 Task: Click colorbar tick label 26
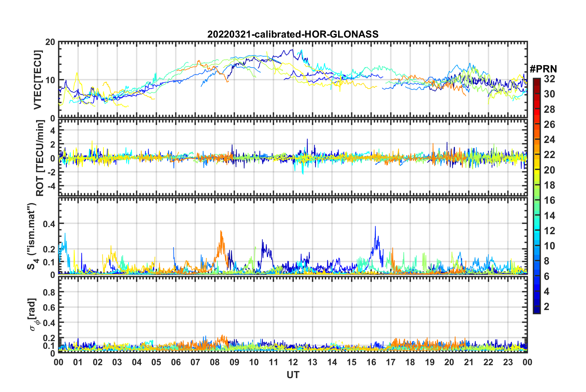pos(549,125)
